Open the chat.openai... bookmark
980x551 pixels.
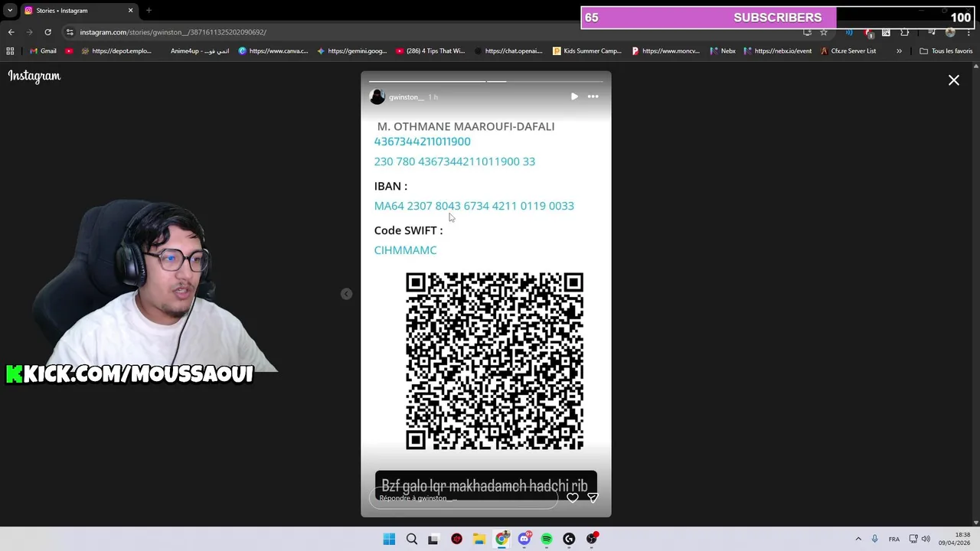(x=508, y=51)
